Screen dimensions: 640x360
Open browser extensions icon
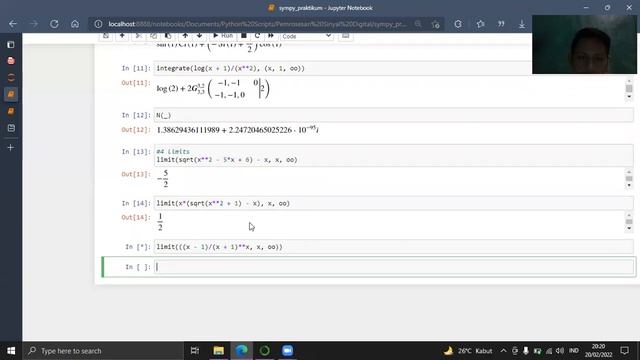[458, 24]
